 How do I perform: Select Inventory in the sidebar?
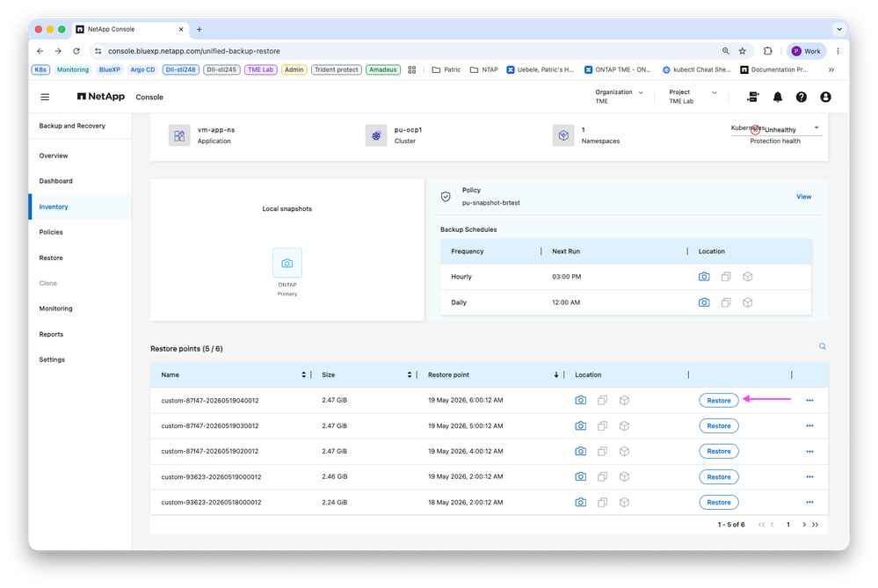(x=54, y=207)
